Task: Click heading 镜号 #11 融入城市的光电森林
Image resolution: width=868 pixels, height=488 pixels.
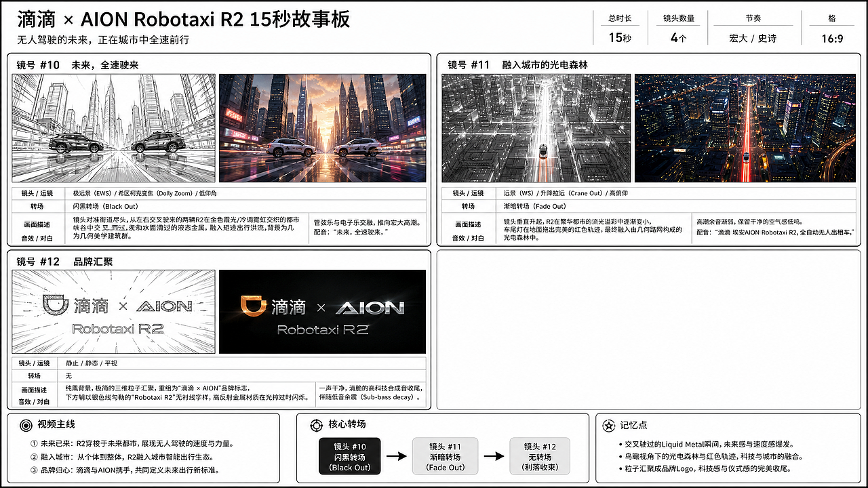Action: pyautogui.click(x=517, y=65)
